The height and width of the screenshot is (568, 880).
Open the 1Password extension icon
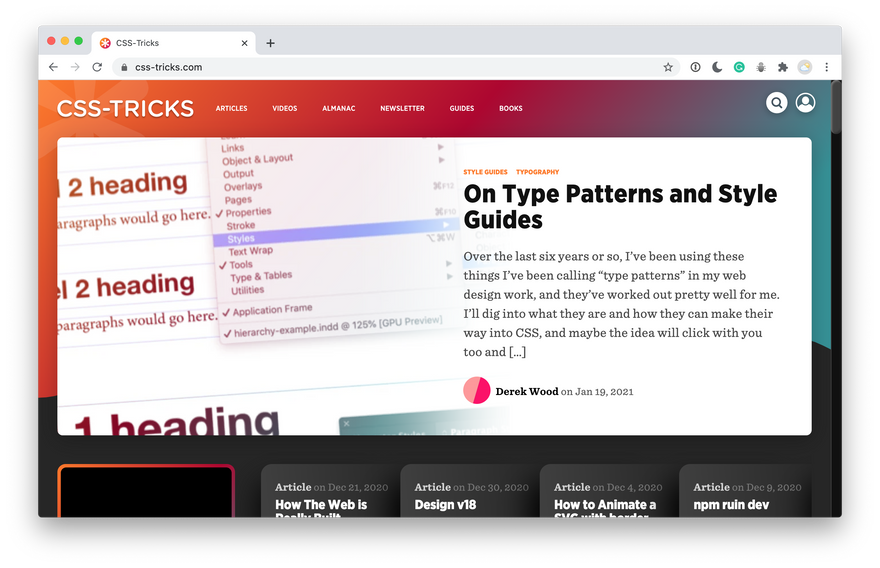[x=696, y=67]
